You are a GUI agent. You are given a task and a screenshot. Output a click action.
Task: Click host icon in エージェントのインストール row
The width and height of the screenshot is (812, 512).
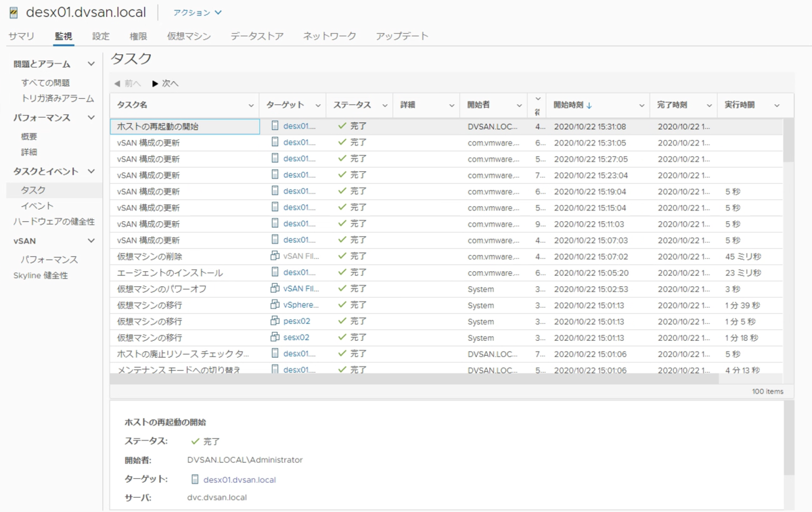point(275,272)
